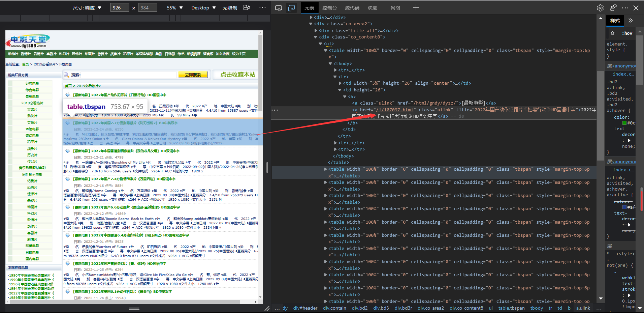Open the 动作片 navigation link
The image size is (644, 313).
13,54
